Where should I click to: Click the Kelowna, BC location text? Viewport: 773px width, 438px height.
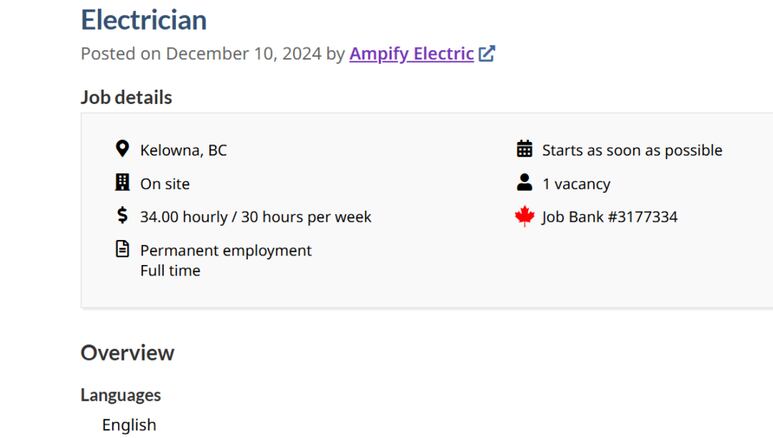(183, 150)
